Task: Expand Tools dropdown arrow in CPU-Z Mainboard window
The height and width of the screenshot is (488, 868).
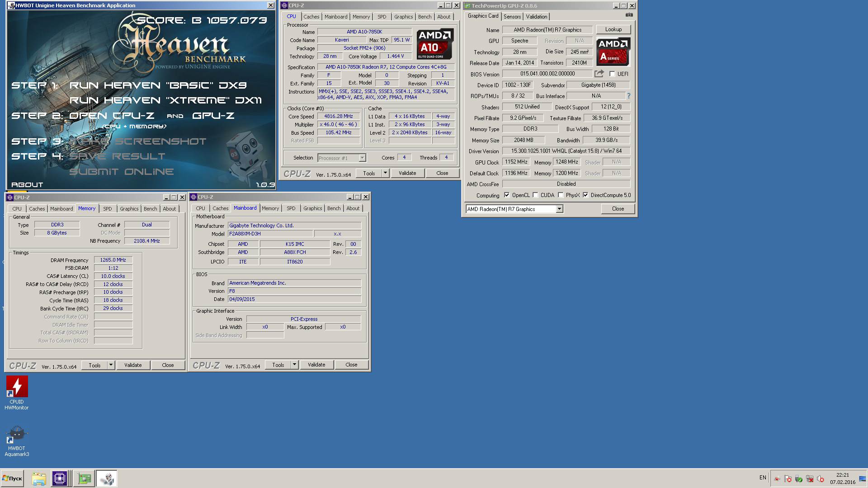Action: 294,365
